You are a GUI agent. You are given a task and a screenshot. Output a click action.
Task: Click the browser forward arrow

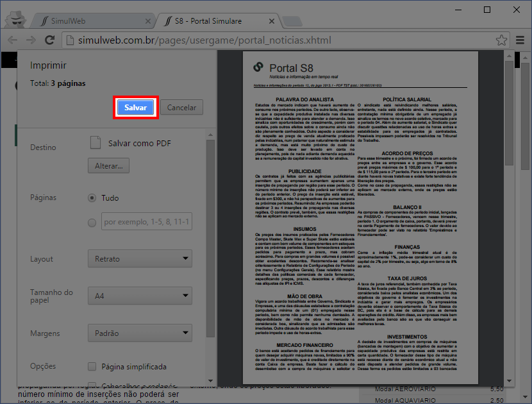coord(31,40)
